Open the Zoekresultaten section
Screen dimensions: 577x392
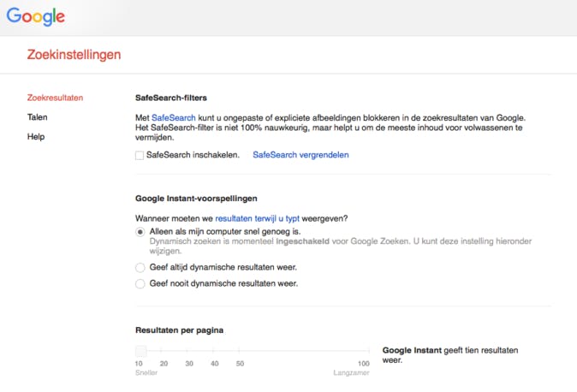(55, 98)
